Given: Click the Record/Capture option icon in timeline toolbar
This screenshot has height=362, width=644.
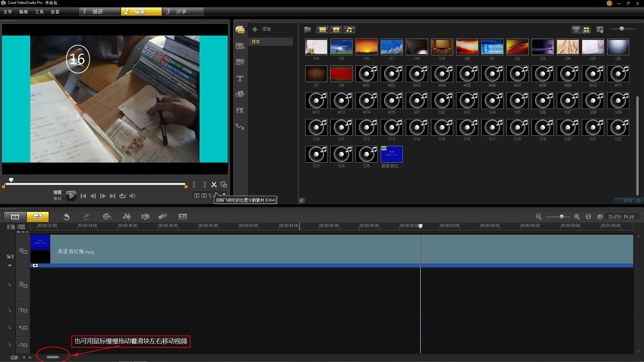Looking at the screenshot, I should pyautogui.click(x=107, y=217).
